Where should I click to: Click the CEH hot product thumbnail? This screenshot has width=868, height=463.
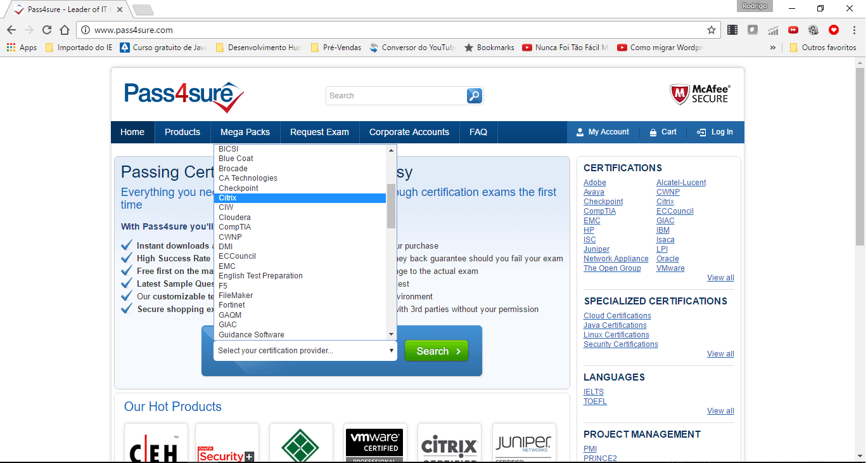click(156, 443)
